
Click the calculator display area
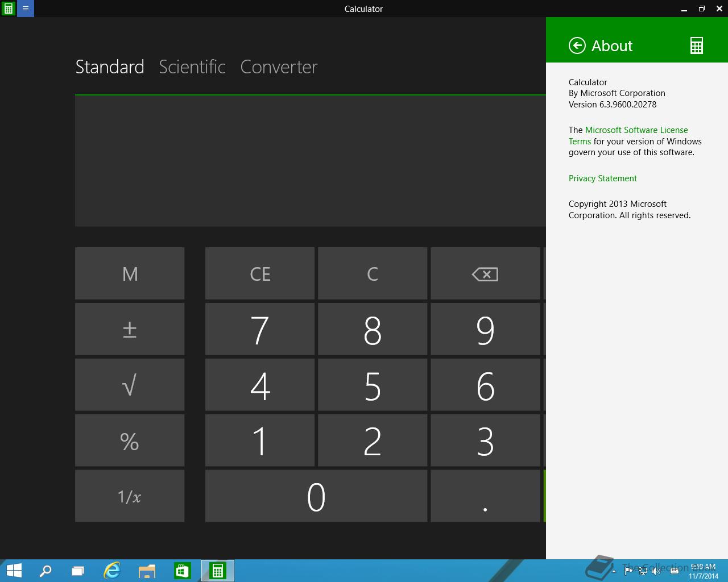click(x=311, y=161)
